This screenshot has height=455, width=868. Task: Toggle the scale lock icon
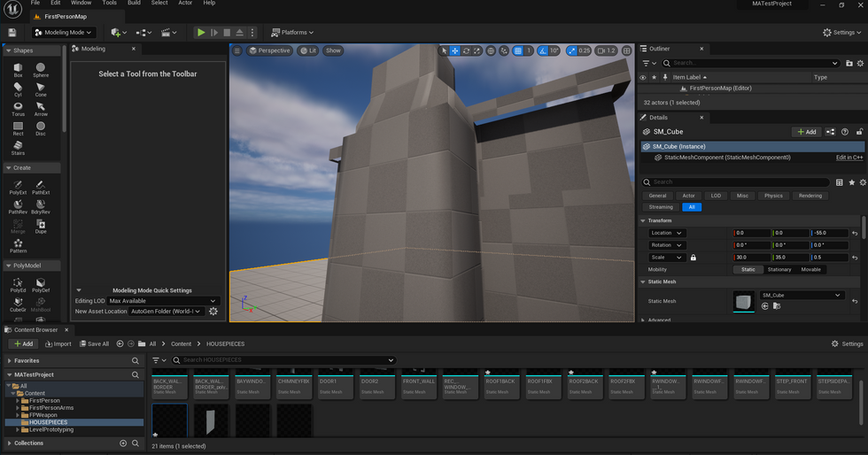point(693,258)
